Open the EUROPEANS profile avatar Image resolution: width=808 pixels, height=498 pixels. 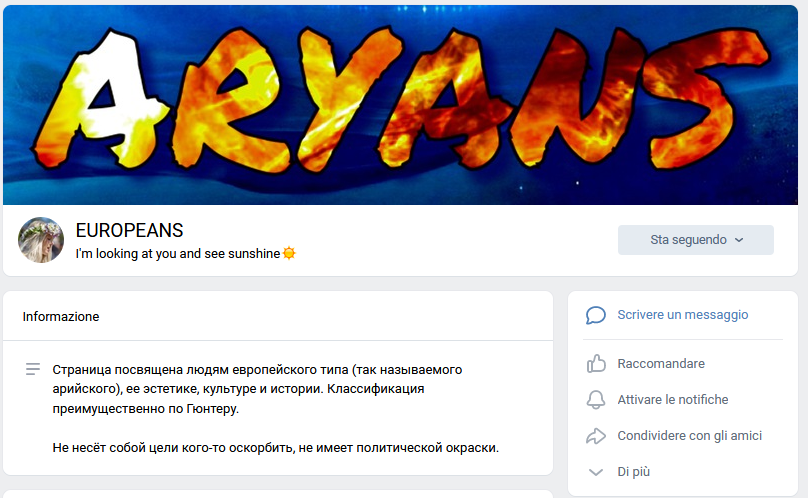coord(41,240)
